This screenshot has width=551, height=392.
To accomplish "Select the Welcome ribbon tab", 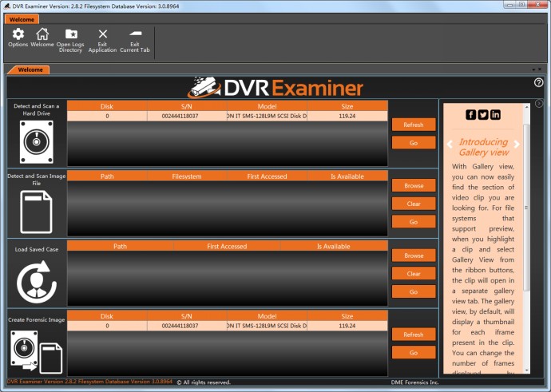I will pos(22,19).
